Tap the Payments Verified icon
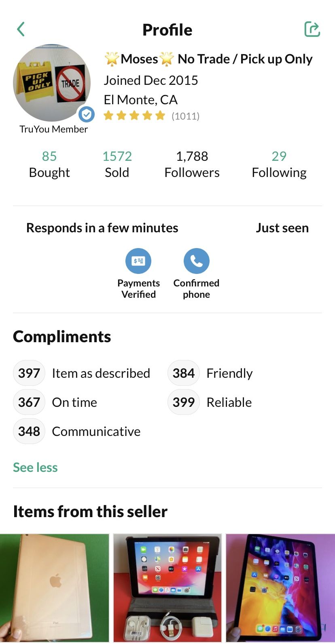The width and height of the screenshot is (335, 644). 138,261
